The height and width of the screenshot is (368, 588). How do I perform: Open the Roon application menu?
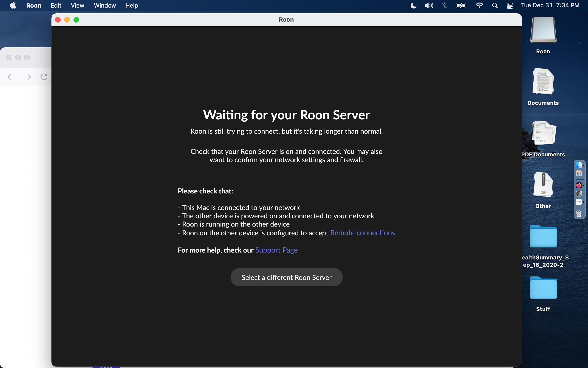coord(34,5)
